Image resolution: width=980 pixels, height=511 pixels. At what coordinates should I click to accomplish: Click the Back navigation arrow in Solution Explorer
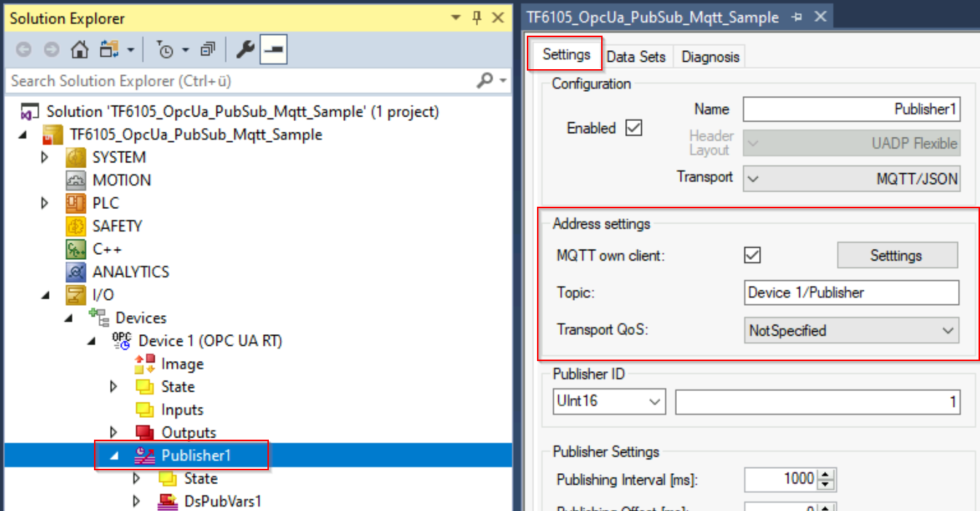click(23, 50)
